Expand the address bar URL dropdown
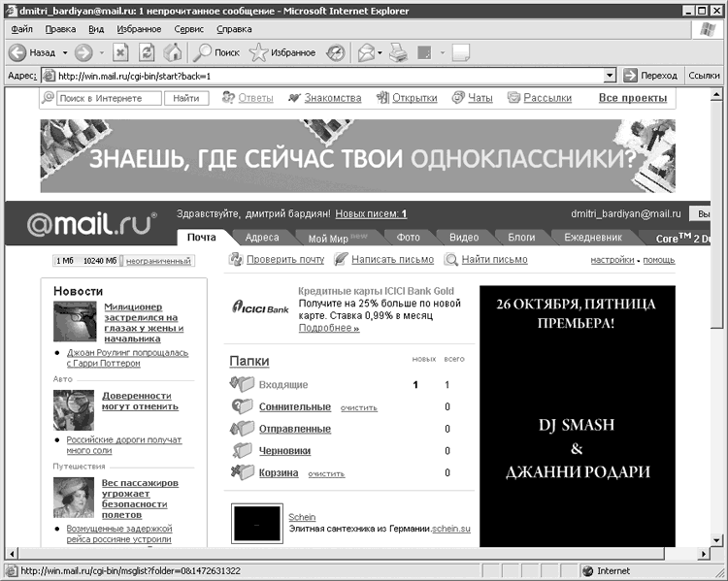 [x=610, y=76]
